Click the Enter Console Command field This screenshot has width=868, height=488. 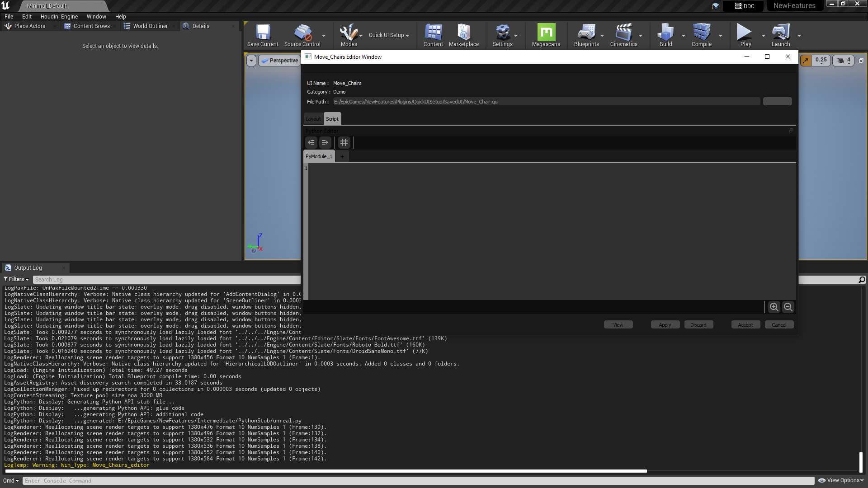[x=181, y=480]
